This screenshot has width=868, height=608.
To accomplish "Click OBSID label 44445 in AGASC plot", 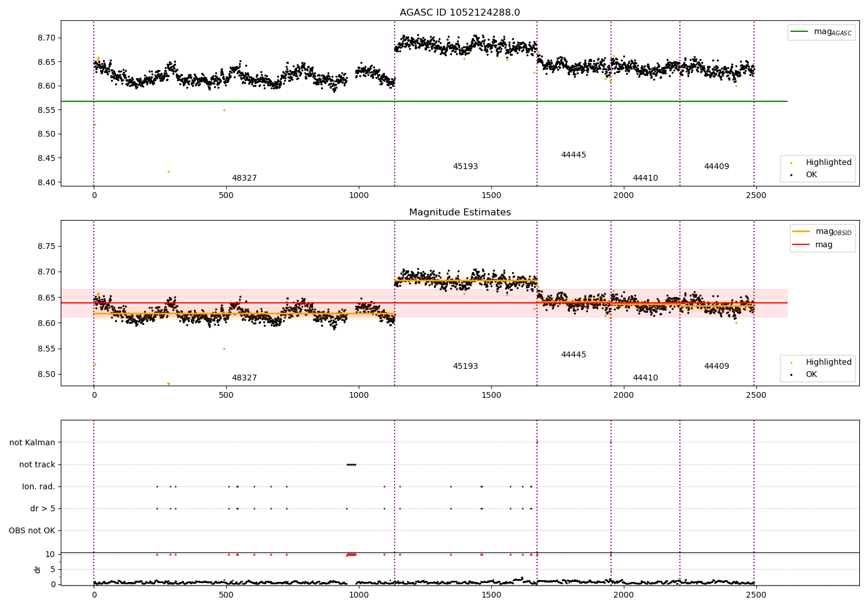I will tap(573, 155).
